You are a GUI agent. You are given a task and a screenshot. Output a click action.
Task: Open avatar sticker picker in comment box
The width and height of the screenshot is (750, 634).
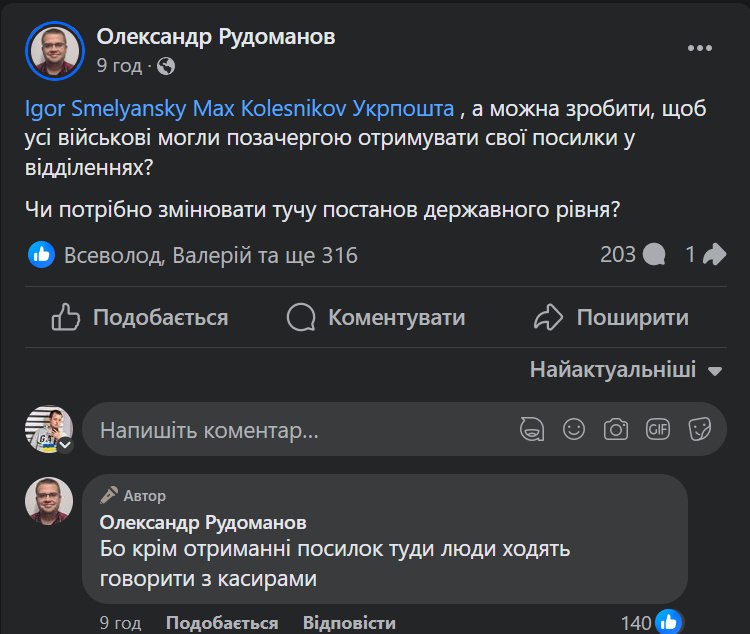click(533, 430)
